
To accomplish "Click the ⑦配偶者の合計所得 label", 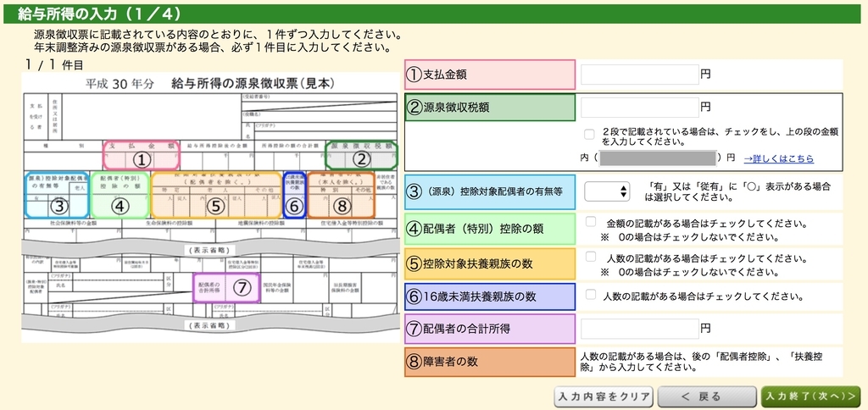I will pos(490,329).
